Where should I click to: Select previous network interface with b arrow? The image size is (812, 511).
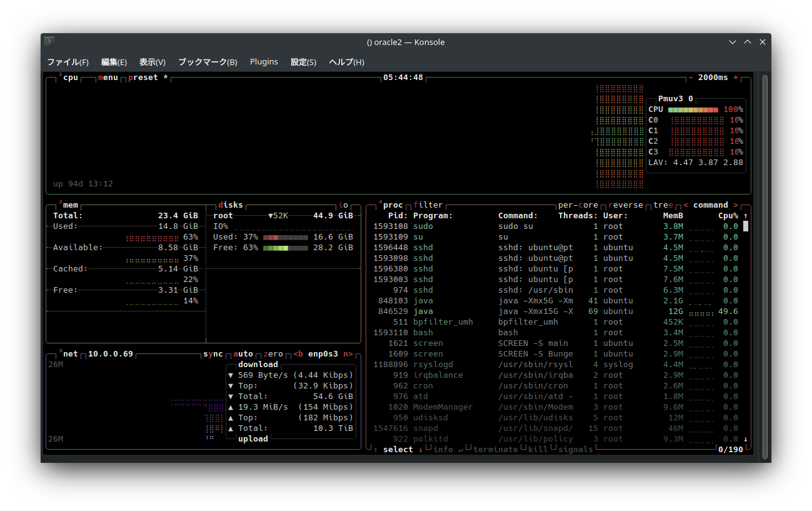(x=298, y=354)
